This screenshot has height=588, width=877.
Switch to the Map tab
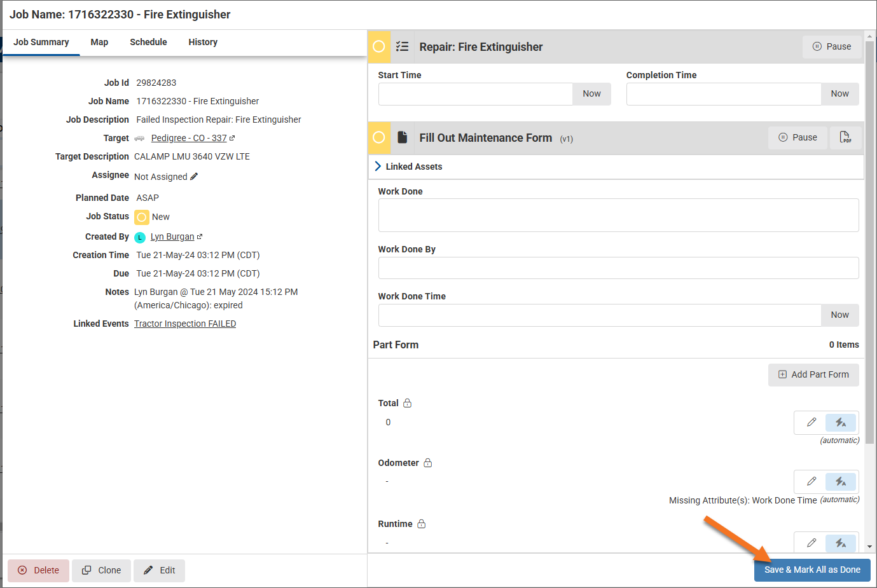tap(99, 42)
